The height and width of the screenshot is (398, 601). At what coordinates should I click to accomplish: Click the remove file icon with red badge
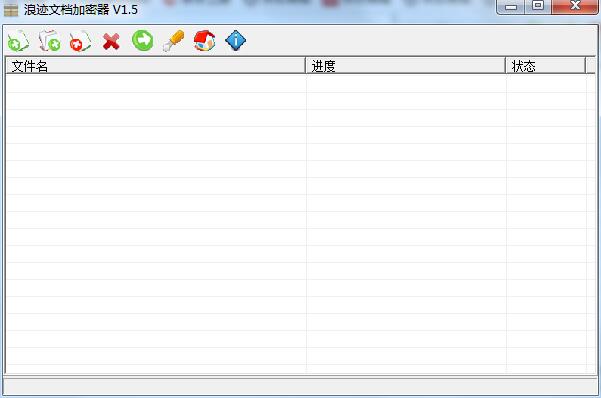click(x=80, y=41)
